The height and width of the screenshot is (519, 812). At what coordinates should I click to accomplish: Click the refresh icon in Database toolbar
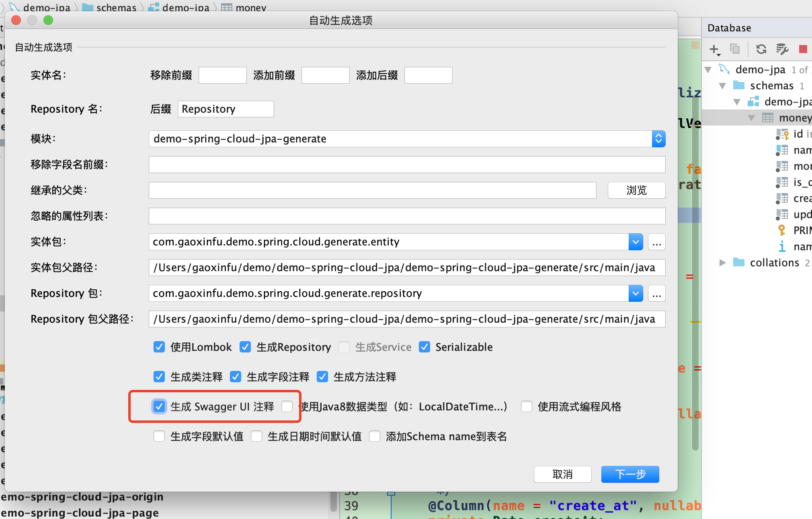pyautogui.click(x=761, y=49)
